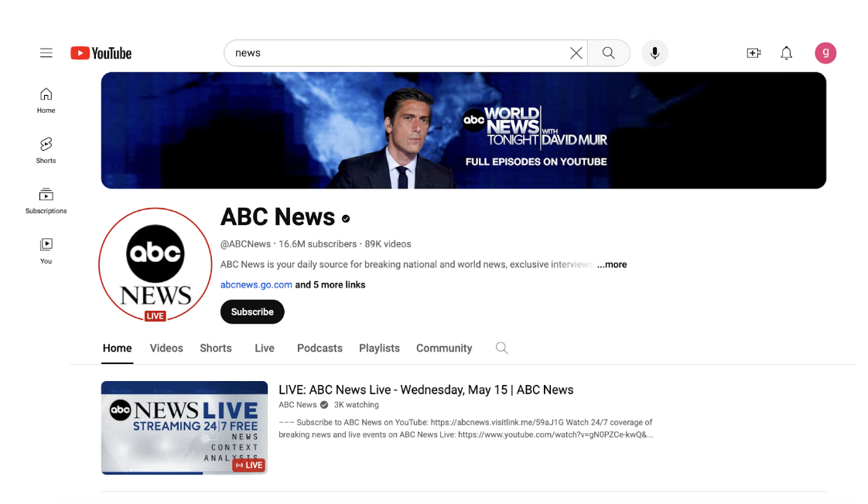Switch to the channel Shorts tab

point(216,349)
